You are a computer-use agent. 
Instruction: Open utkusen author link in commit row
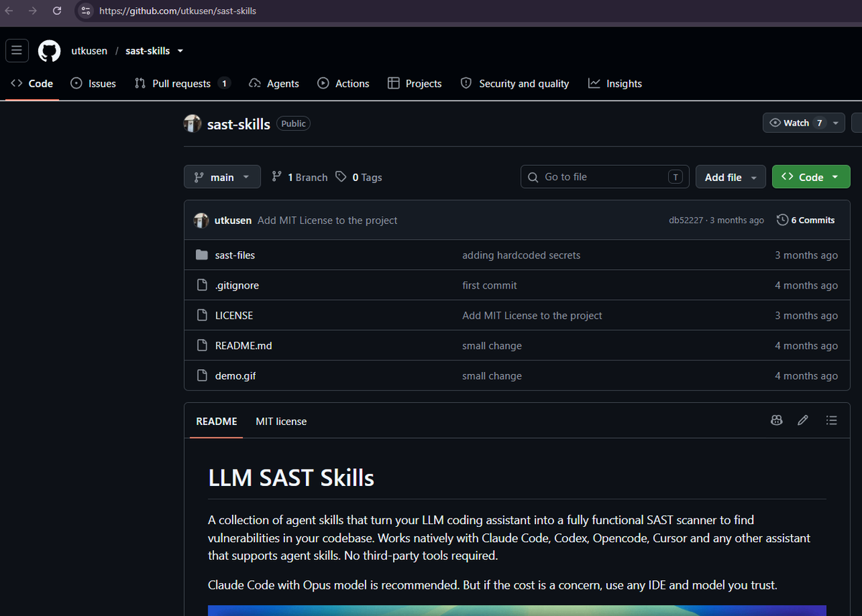(x=233, y=220)
